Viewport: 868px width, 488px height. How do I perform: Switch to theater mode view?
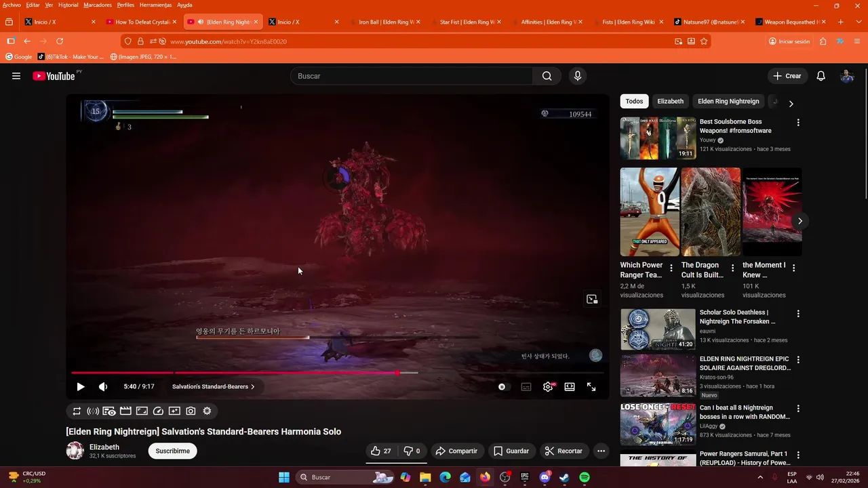coord(570,387)
